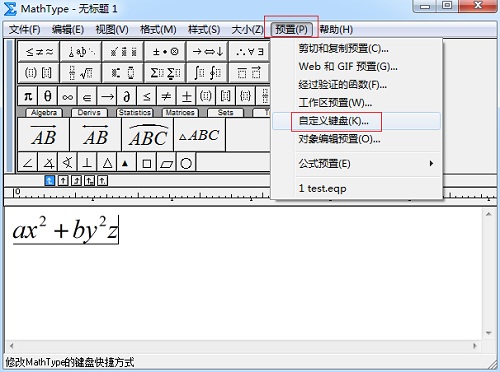Open the arrow symbols palette (→ ⇔ ↓)

207,52
